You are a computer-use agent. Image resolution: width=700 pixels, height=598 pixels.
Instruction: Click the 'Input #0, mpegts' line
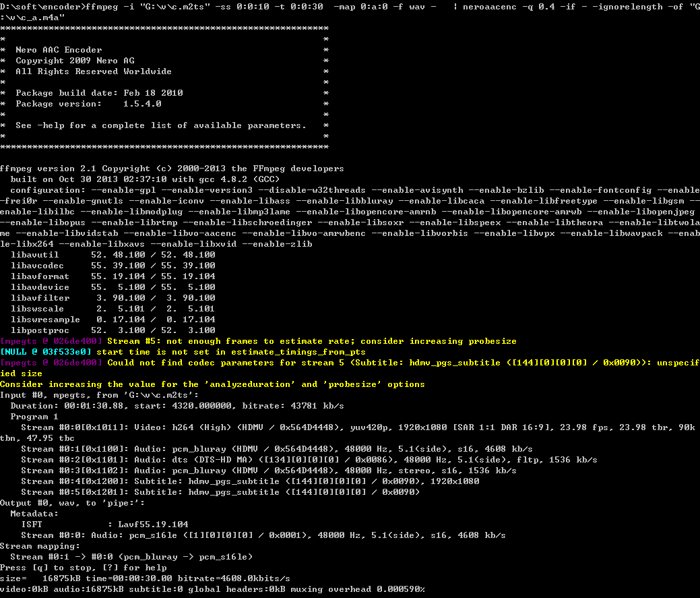(x=99, y=395)
